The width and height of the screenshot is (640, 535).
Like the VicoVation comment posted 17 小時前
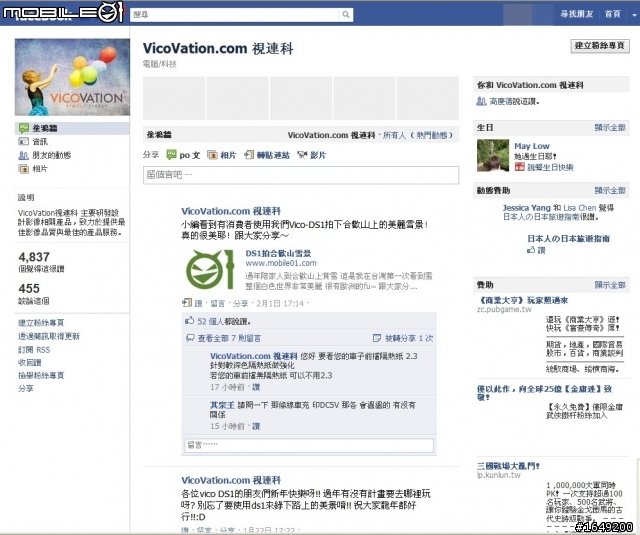pyautogui.click(x=256, y=387)
